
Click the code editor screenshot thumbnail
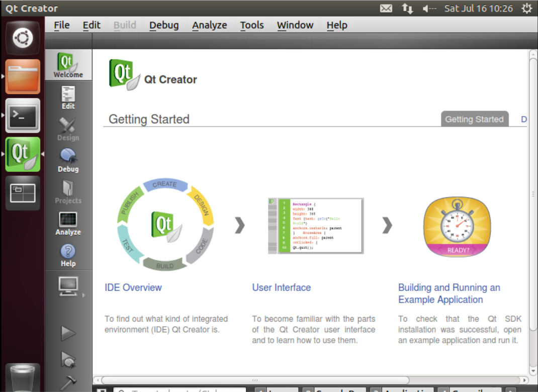click(x=316, y=226)
